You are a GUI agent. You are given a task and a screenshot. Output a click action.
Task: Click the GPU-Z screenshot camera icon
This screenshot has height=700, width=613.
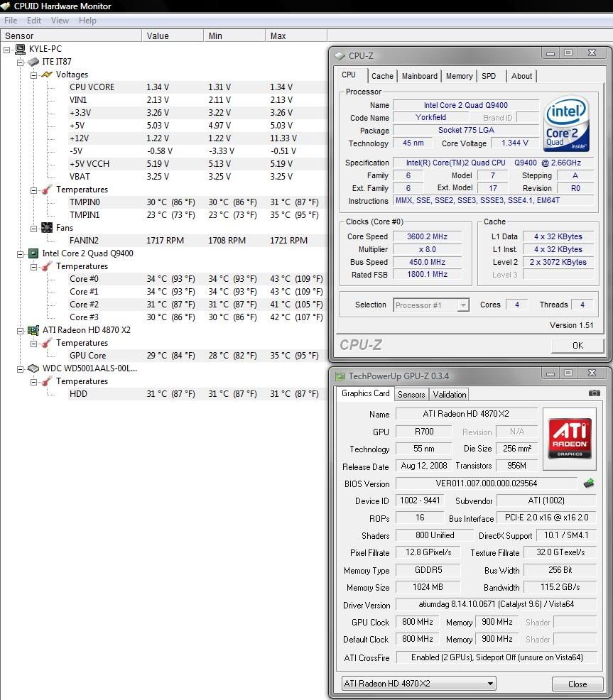[595, 393]
